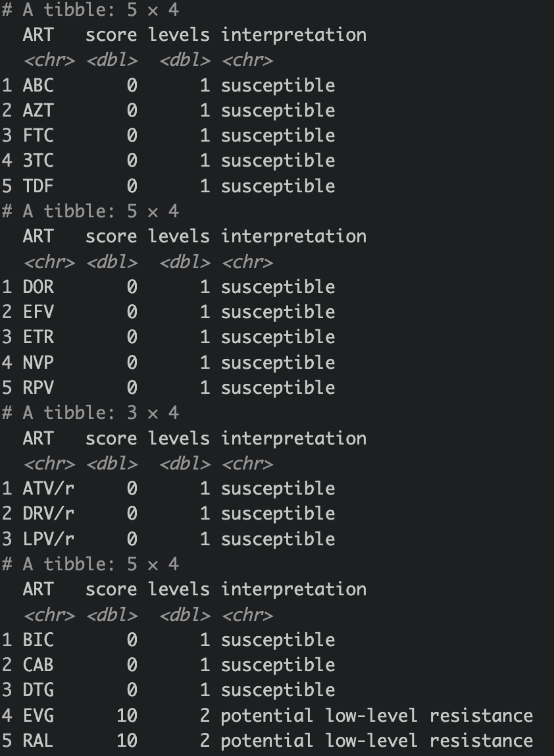Click the FTC row's susceptible interpretation

pyautogui.click(x=278, y=136)
